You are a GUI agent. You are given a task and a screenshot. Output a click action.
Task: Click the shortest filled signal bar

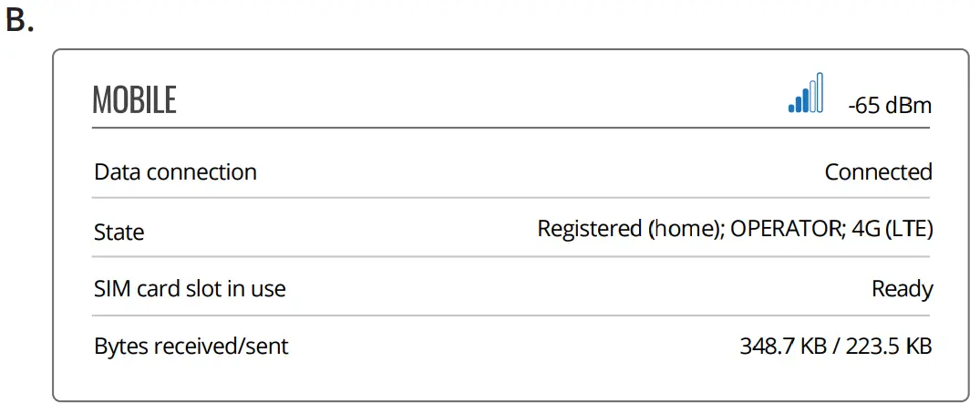[x=790, y=109]
